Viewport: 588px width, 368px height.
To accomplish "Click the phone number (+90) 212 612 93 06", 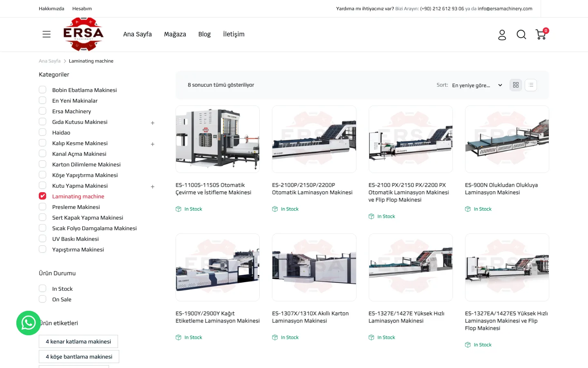I will [442, 9].
